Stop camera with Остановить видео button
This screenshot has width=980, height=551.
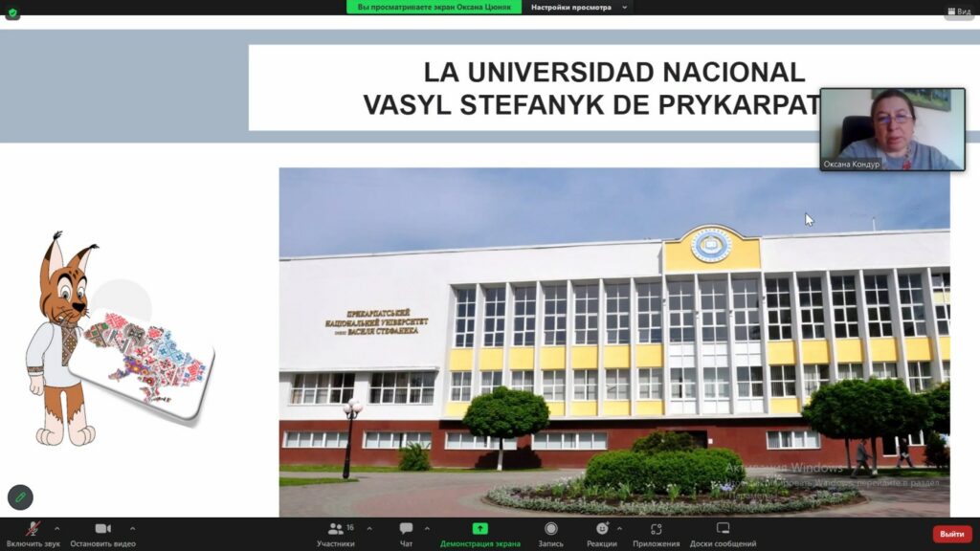102,529
